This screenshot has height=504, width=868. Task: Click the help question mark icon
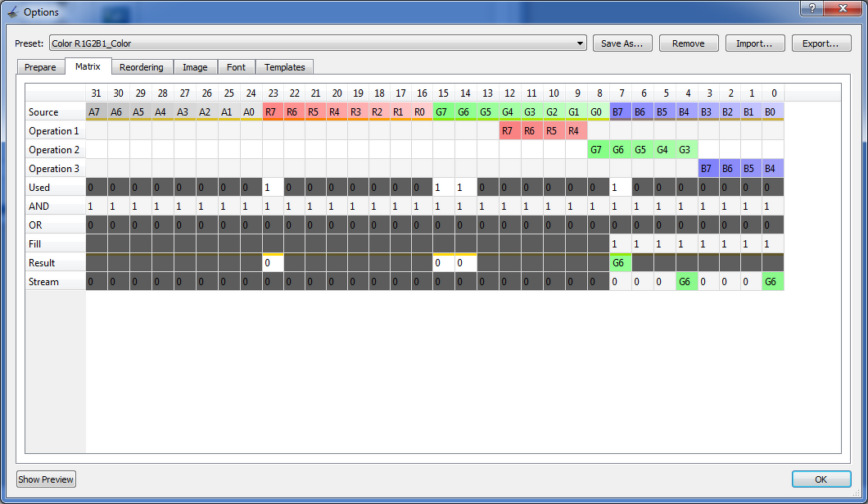pos(812,8)
